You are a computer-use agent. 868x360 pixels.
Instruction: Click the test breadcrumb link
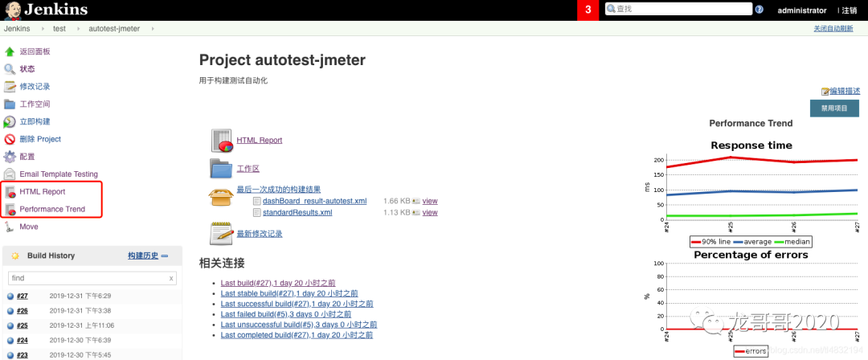pyautogui.click(x=59, y=29)
